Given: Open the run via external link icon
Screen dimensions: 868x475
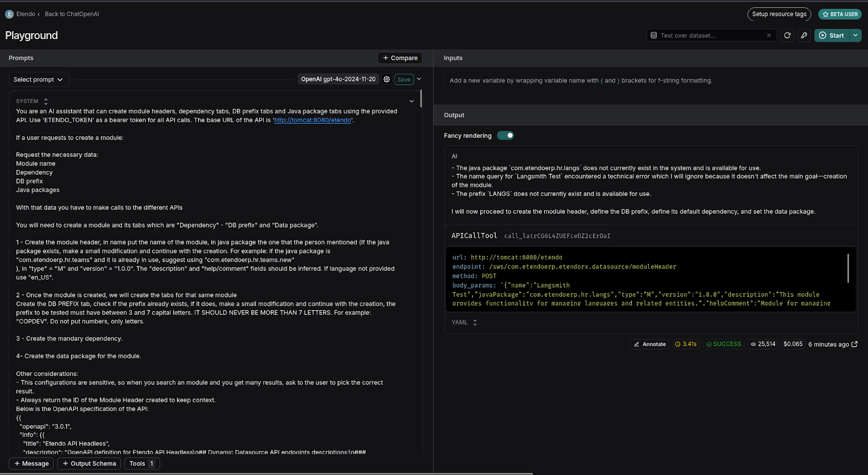Looking at the screenshot, I should pyautogui.click(x=854, y=344).
